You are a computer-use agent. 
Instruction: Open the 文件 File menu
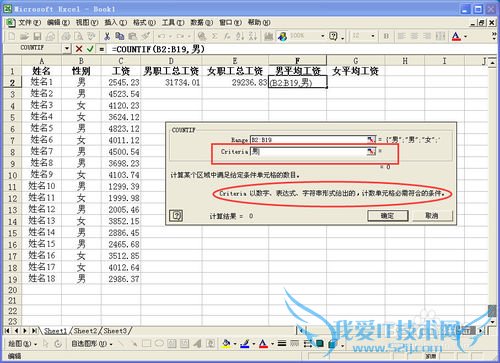point(30,23)
